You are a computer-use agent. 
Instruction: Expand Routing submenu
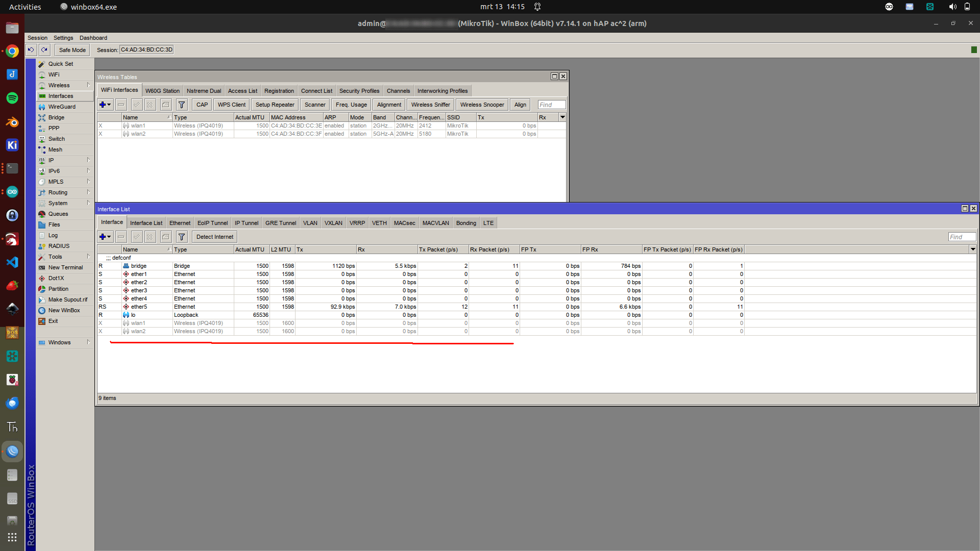[x=88, y=192]
